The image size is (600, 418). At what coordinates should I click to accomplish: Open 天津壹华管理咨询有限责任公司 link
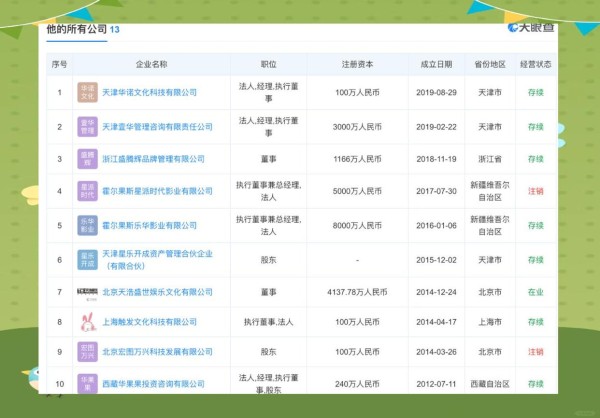[x=157, y=127]
